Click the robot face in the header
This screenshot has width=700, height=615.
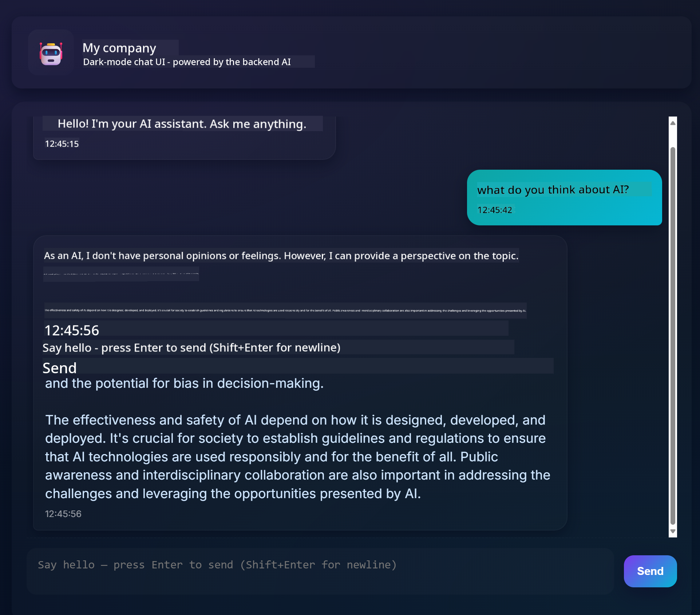pos(51,54)
